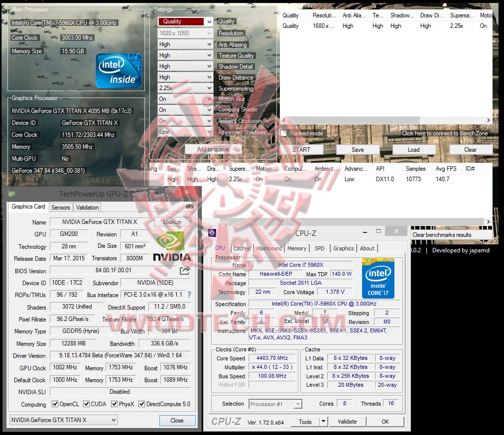Click here to connect to BenchZone link
504x435 pixels.
tap(445, 133)
